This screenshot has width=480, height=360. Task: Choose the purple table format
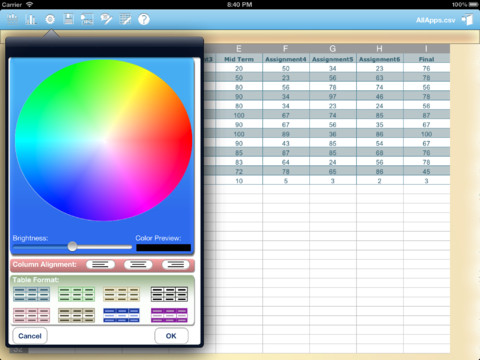(169, 315)
